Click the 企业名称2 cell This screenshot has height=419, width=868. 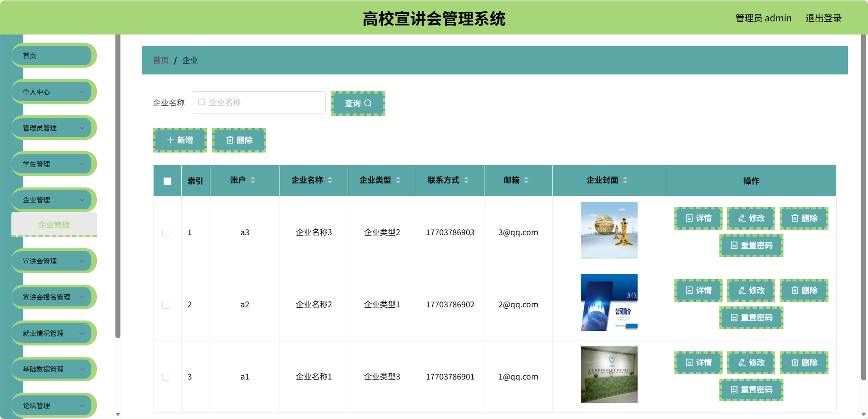(x=314, y=305)
